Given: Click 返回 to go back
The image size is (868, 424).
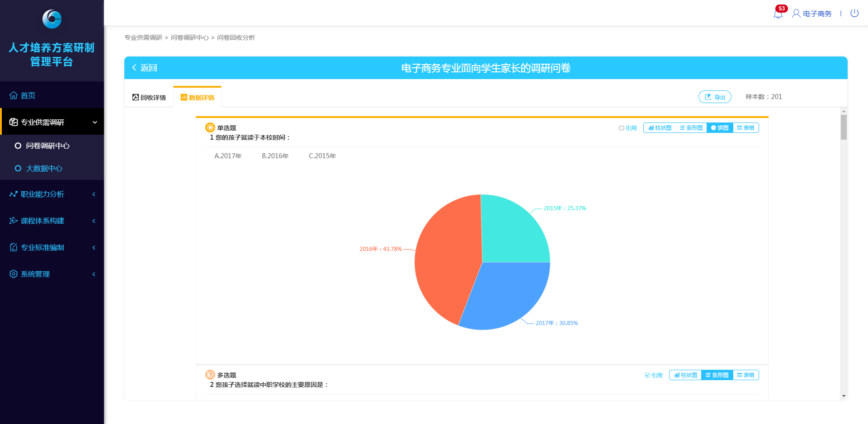Looking at the screenshot, I should click(x=145, y=68).
